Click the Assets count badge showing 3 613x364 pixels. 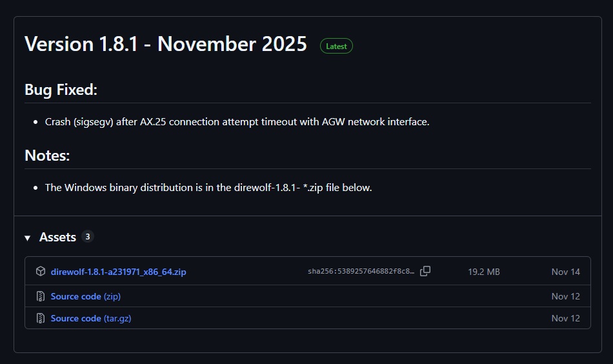[88, 237]
